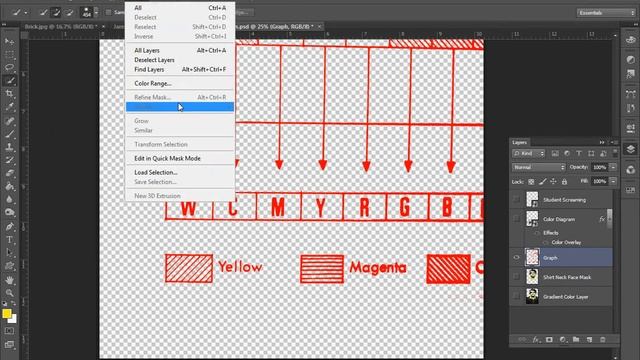
Task: Select the Dodge tool
Action: click(9, 212)
